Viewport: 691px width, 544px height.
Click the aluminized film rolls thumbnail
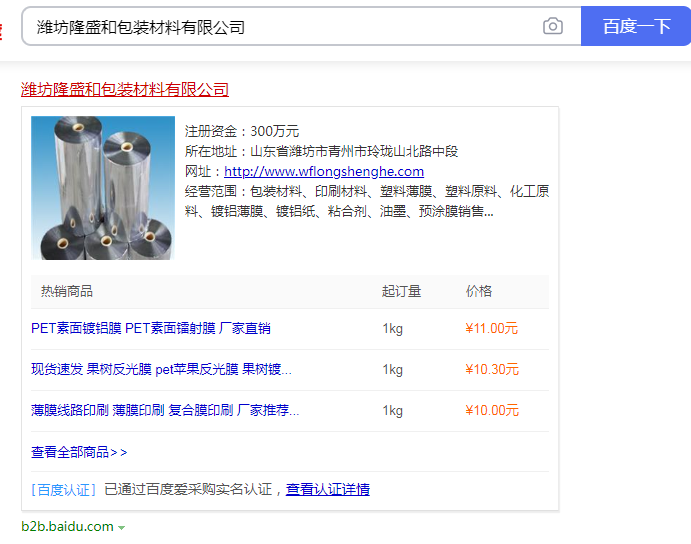pyautogui.click(x=103, y=188)
